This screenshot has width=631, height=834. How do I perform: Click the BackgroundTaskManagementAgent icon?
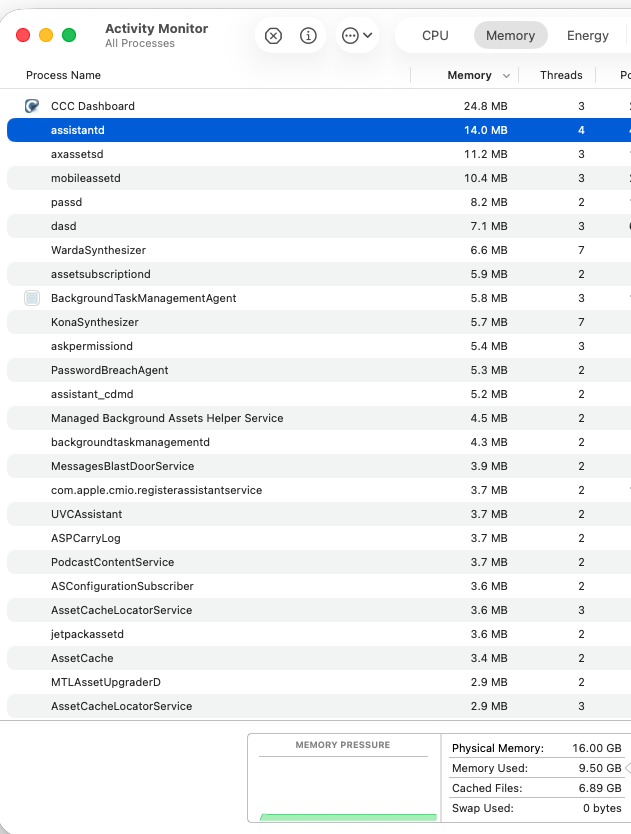tap(32, 298)
